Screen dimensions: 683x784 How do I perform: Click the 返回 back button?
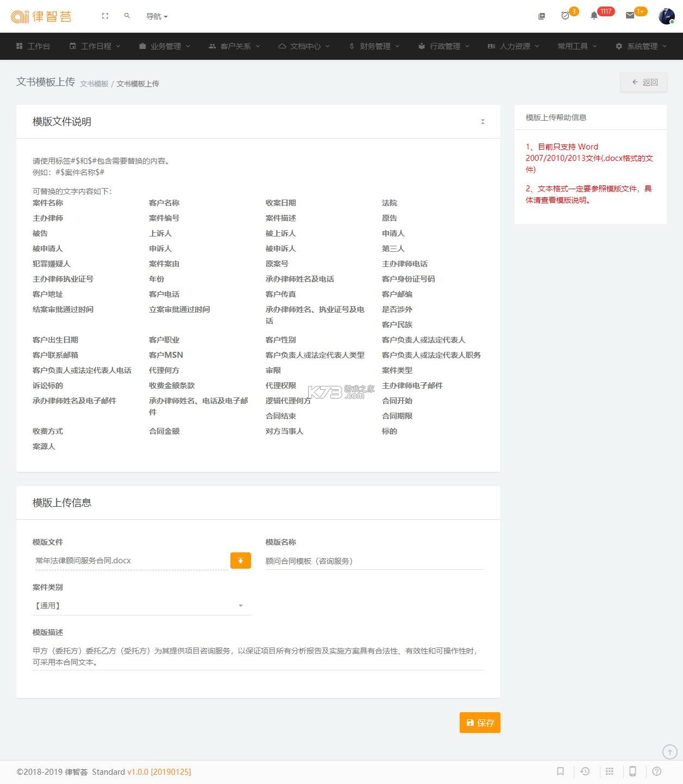point(644,82)
